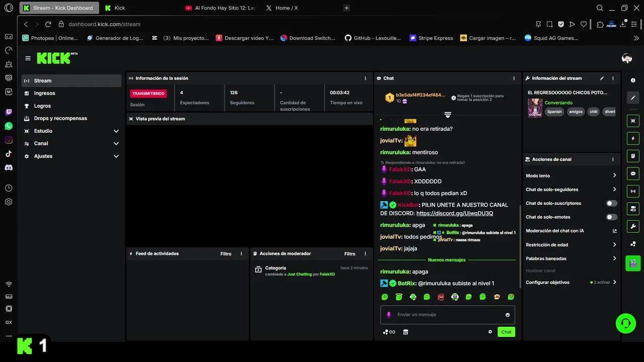Open Configurar objetivos chevron
Screen dimensions: 644x362
click(614, 283)
